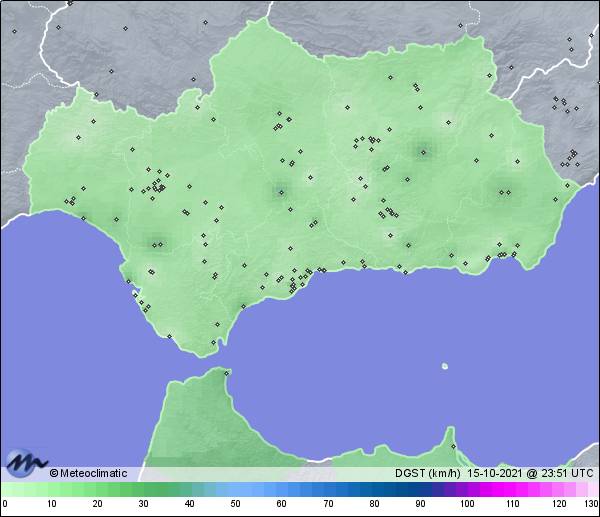Click the Meteoclimatic wave logo
The width and height of the screenshot is (600, 517).
click(27, 462)
